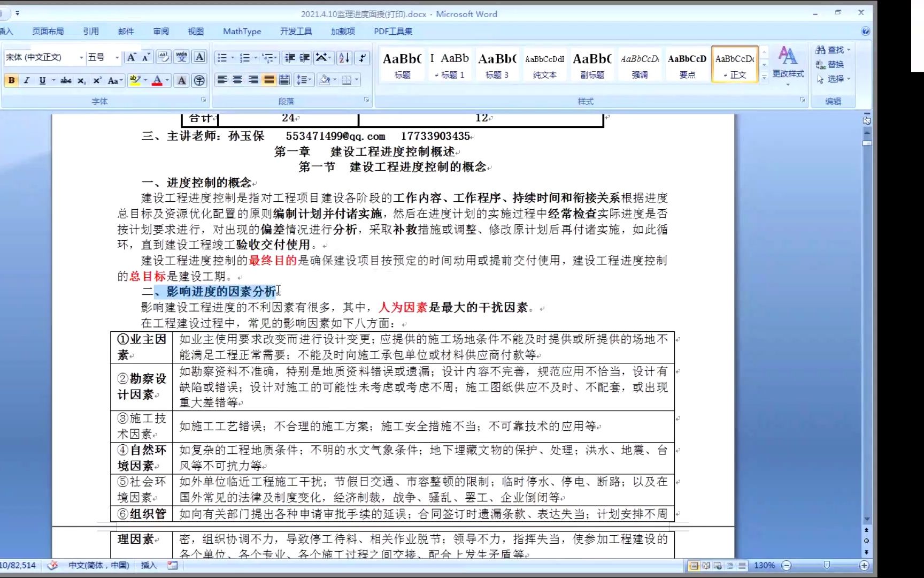924x578 pixels.
Task: Clear formatting with the eraser icon
Action: point(164,57)
